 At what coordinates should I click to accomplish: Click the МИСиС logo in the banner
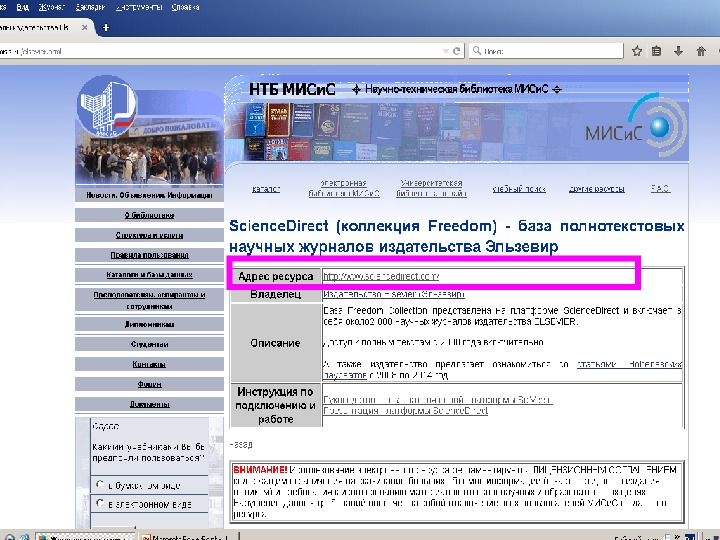[636, 127]
